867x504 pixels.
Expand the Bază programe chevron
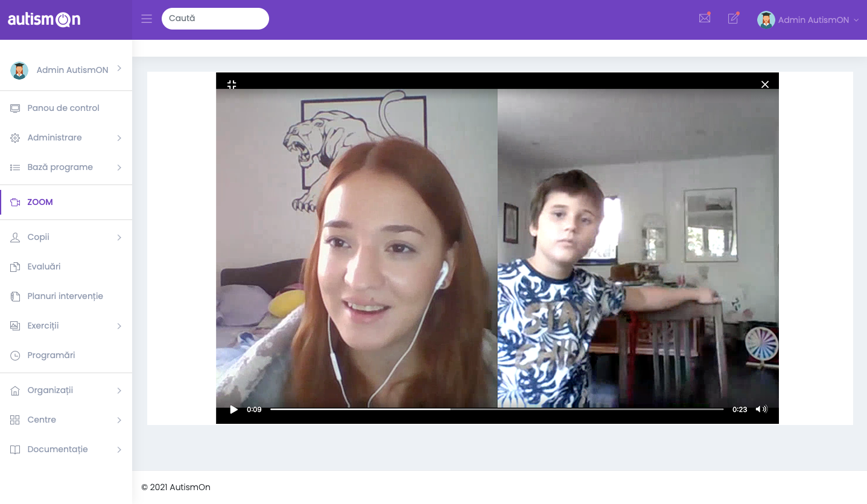click(x=119, y=168)
